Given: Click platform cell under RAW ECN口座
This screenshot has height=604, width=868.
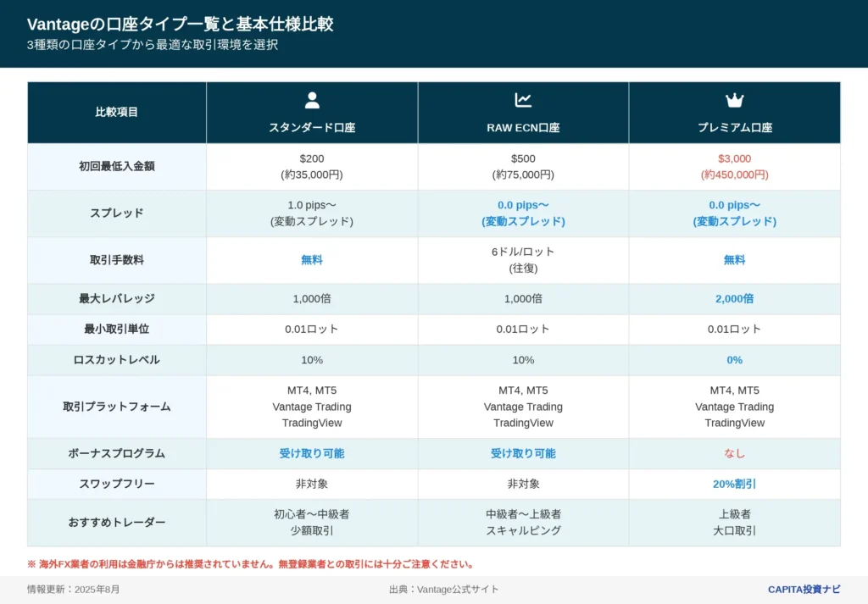Looking at the screenshot, I should 523,407.
